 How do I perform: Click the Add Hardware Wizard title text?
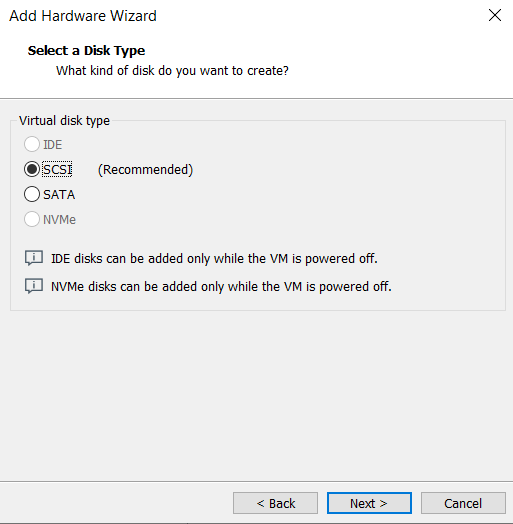[83, 16]
